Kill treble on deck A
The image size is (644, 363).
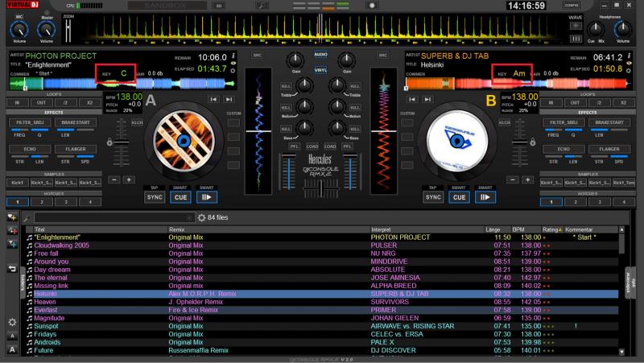pyautogui.click(x=286, y=86)
